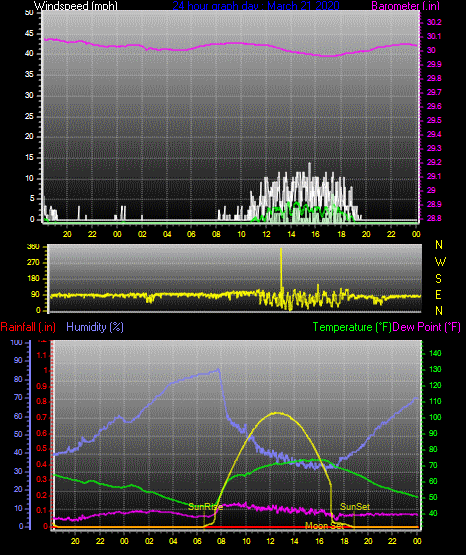Click the 'Rainfall (.in)' legend label
The image size is (466, 555).
click(x=28, y=327)
